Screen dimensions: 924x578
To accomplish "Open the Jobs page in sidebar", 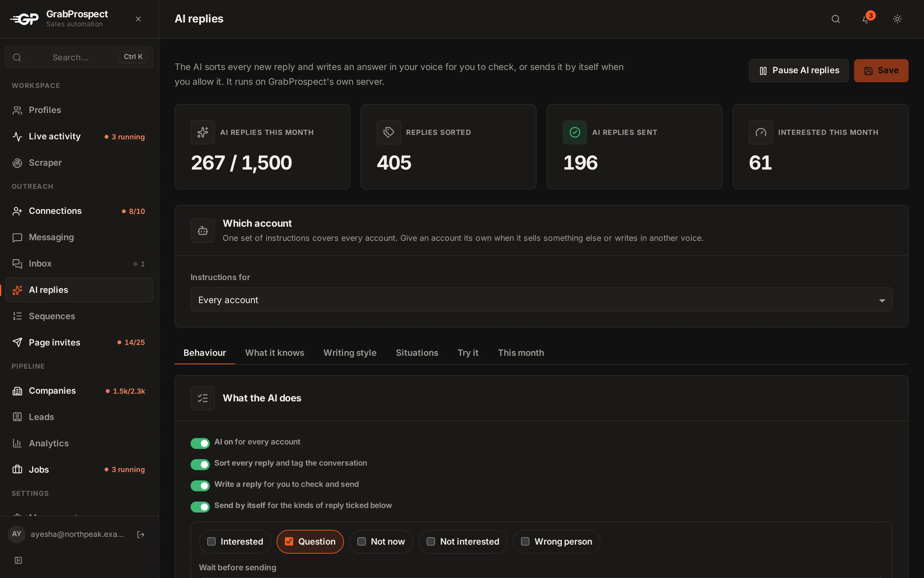I will [x=79, y=470].
